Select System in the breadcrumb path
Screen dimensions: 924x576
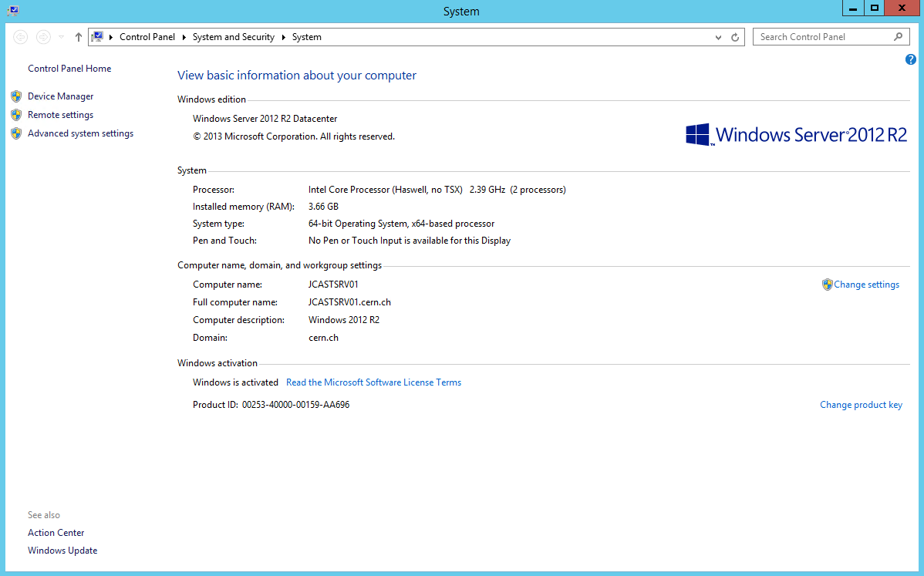[x=307, y=37]
